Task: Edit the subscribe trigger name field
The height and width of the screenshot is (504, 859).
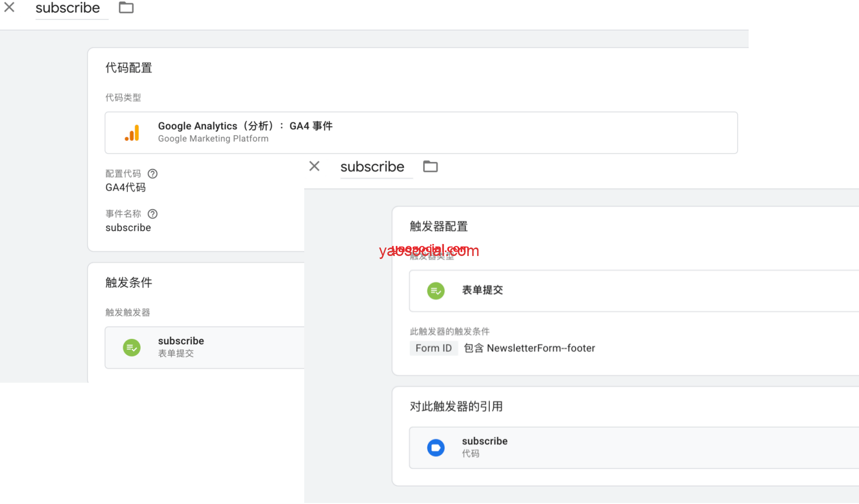Action: [372, 167]
